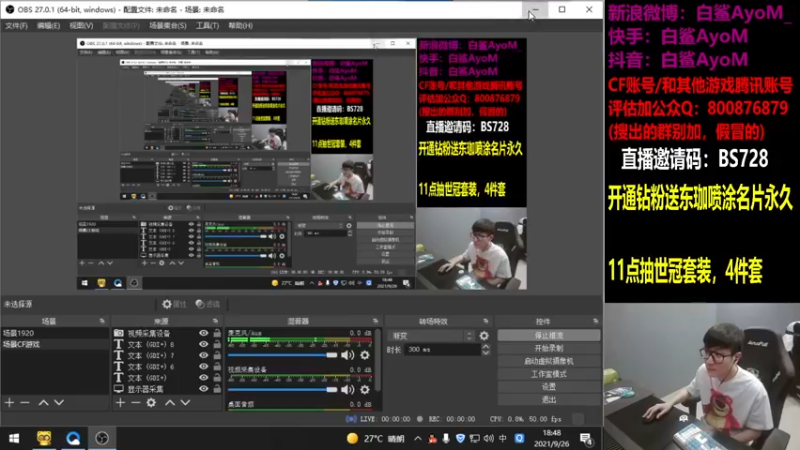Click the 27°C weather widget in the taskbar
The height and width of the screenshot is (450, 800).
376,438
